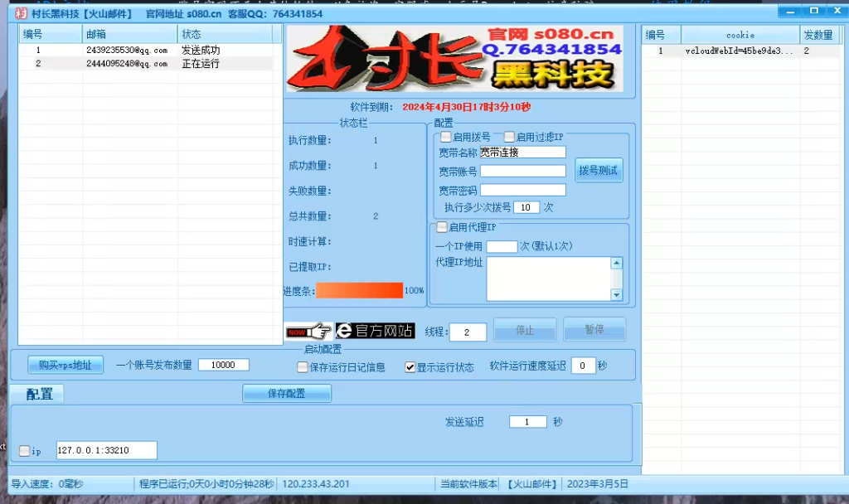Uncheck the 显示运行状态 status checkbox
This screenshot has width=849, height=504.
click(410, 369)
